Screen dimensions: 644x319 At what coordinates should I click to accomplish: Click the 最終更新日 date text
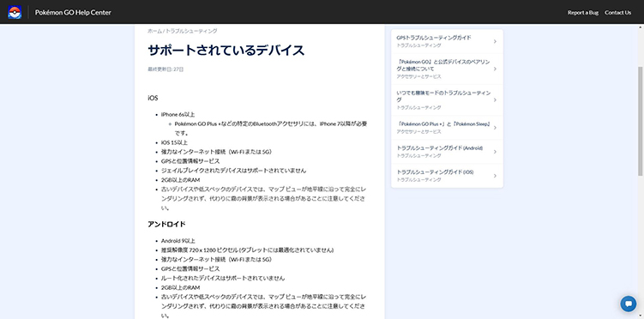tap(166, 69)
